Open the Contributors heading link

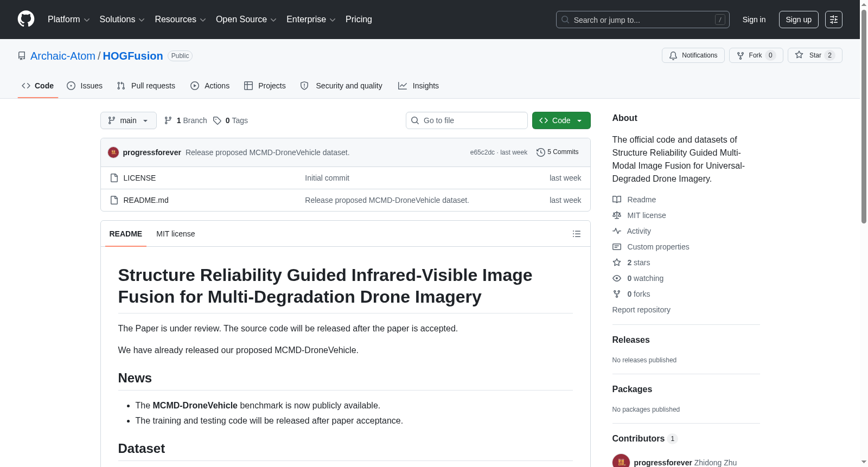coord(645,438)
